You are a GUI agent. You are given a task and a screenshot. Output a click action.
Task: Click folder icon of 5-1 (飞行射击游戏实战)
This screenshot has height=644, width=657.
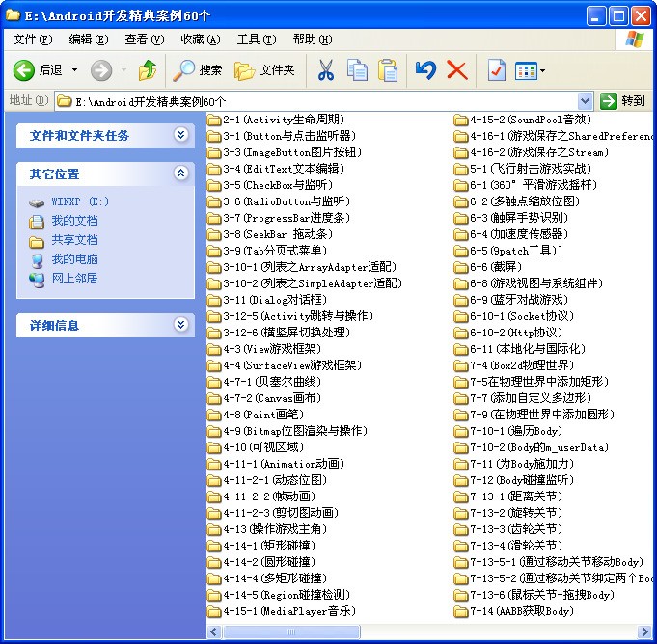[x=461, y=169]
